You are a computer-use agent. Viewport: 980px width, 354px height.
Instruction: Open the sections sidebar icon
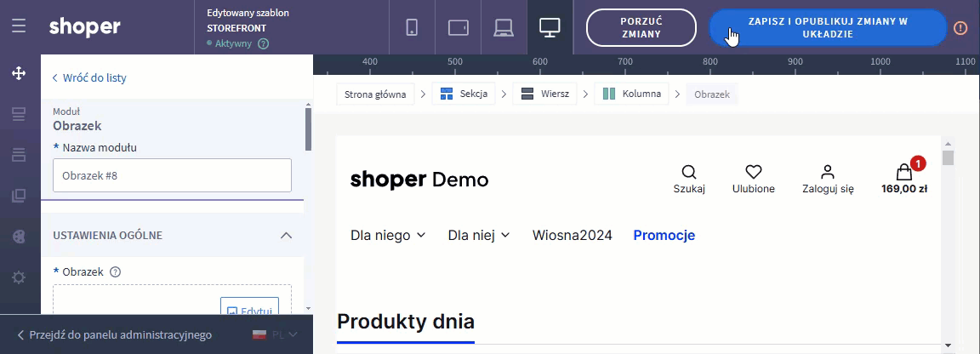coord(19,114)
